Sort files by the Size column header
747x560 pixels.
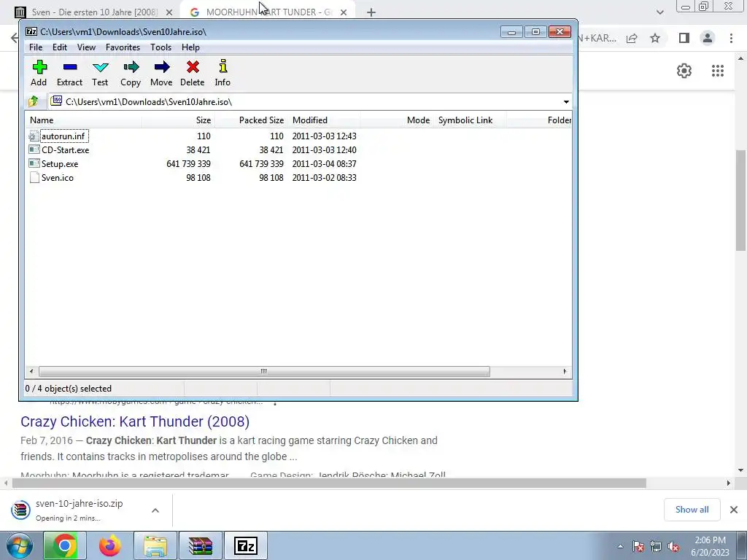click(178, 120)
